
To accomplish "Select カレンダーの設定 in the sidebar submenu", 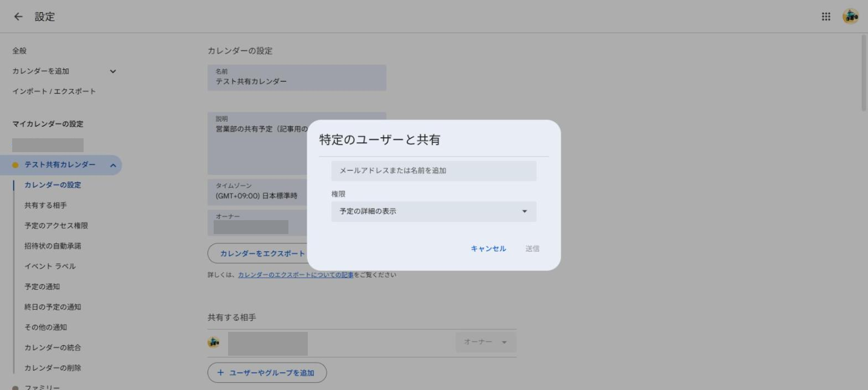I will (x=53, y=185).
